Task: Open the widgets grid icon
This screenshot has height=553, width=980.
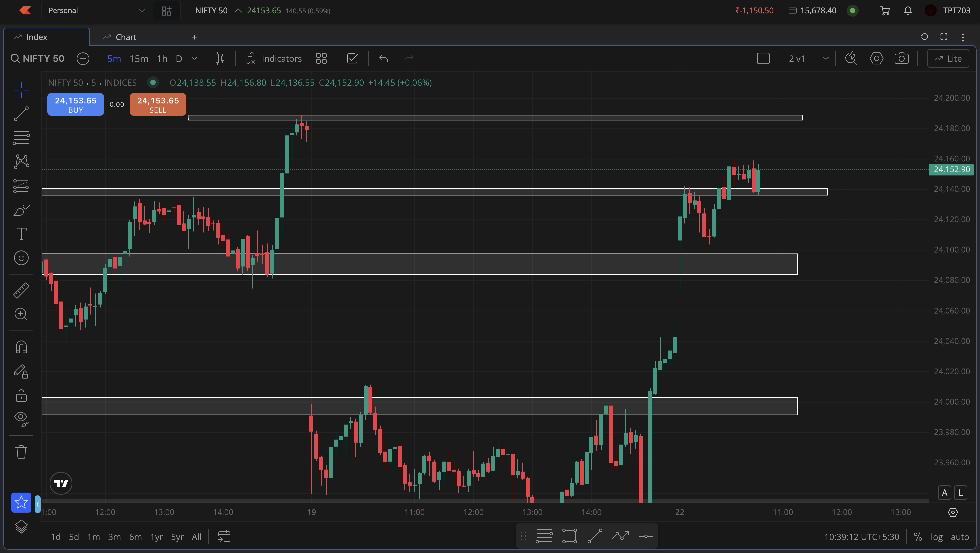Action: tap(167, 11)
